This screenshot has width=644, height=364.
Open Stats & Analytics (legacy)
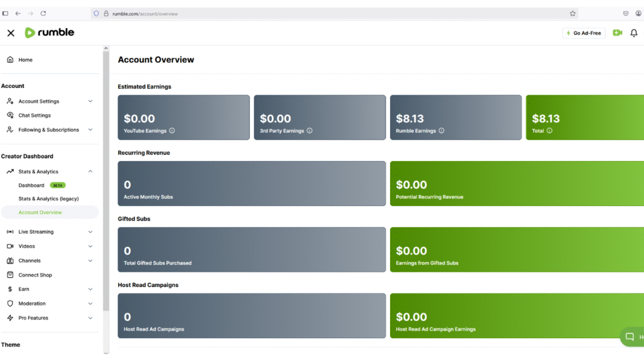tap(48, 199)
